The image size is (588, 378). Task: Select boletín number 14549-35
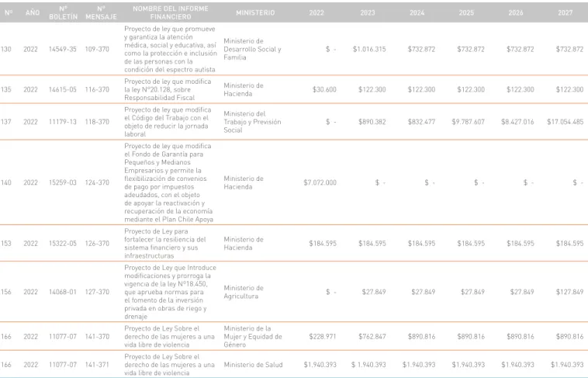coord(63,49)
